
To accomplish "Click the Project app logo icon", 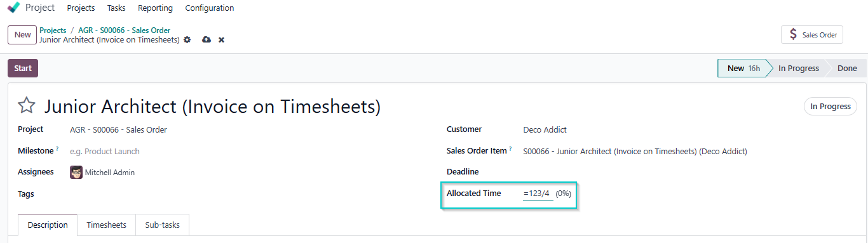I will 13,8.
